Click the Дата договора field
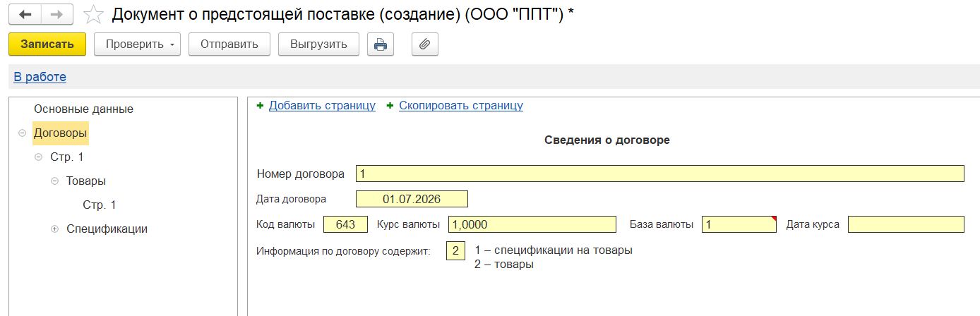 412,199
